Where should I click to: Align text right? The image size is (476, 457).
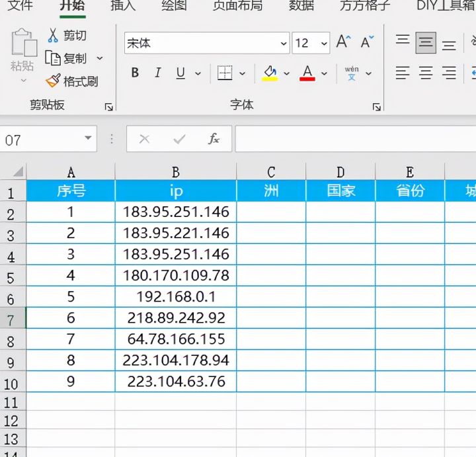click(449, 73)
